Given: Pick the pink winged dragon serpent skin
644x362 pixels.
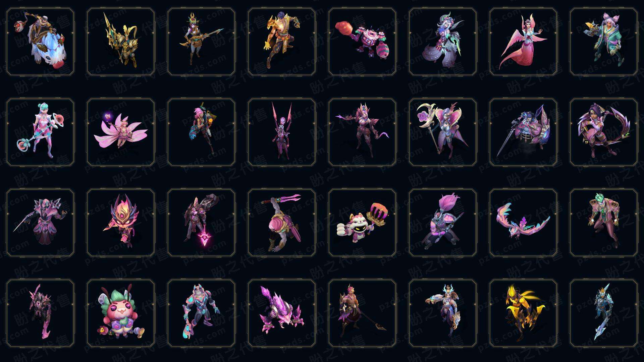Looking at the screenshot, I should click(523, 223).
